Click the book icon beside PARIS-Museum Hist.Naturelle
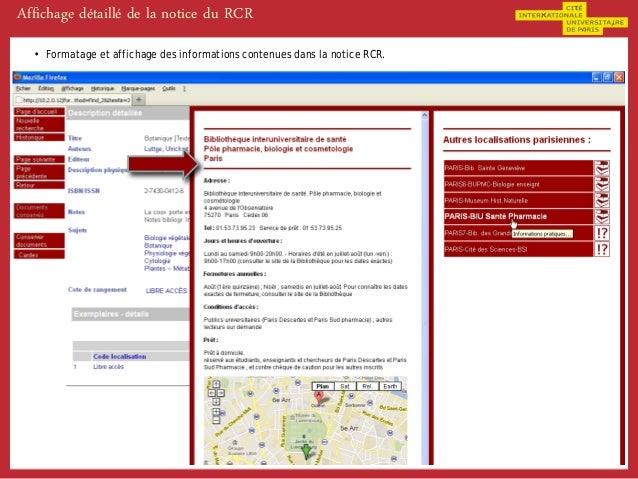638x479 pixels. [602, 201]
